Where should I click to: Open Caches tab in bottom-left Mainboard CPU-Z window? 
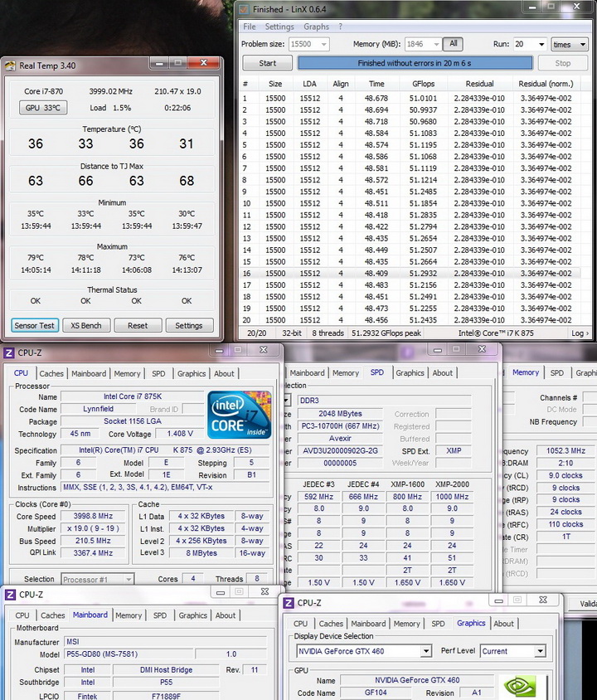coord(52,615)
